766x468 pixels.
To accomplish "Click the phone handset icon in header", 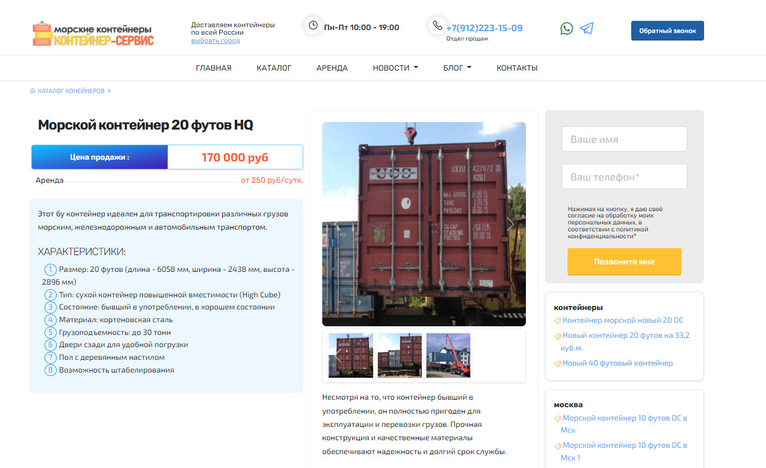I will point(437,25).
